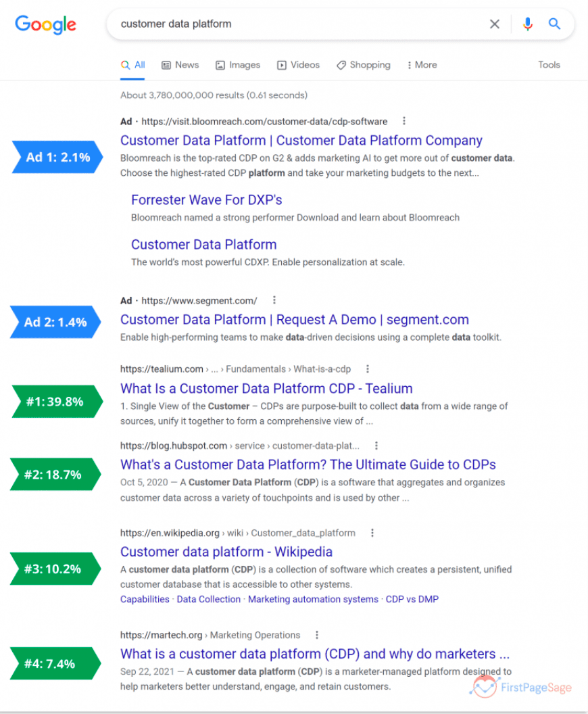Open martech.org CDP marketers result

pos(315,654)
